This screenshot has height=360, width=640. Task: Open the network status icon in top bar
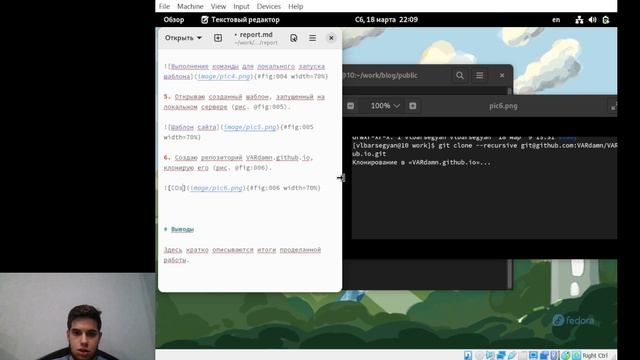pos(579,20)
